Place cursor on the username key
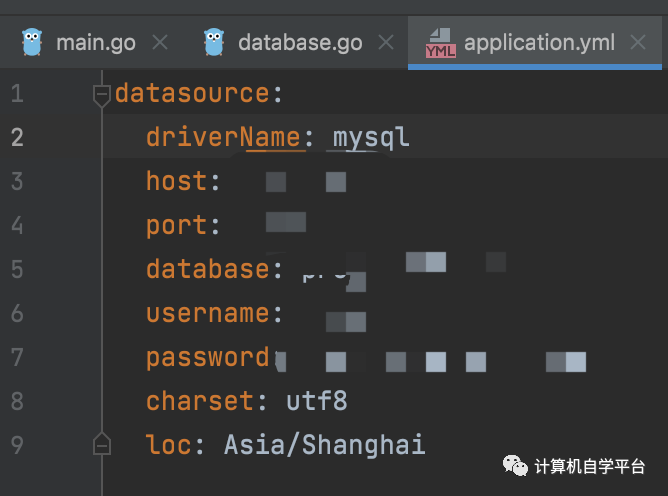 (207, 313)
